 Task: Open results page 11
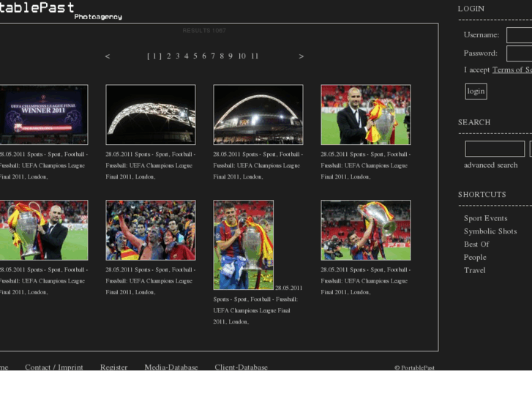tap(255, 56)
